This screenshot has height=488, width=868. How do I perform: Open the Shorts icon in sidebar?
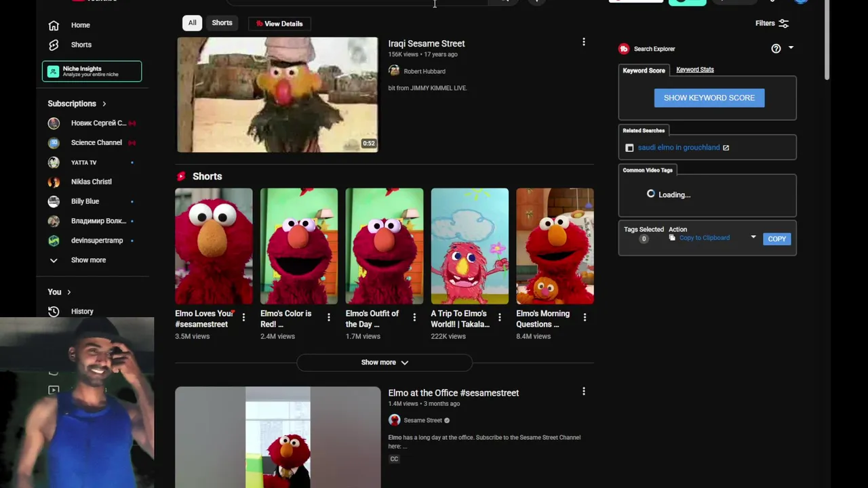(x=54, y=45)
